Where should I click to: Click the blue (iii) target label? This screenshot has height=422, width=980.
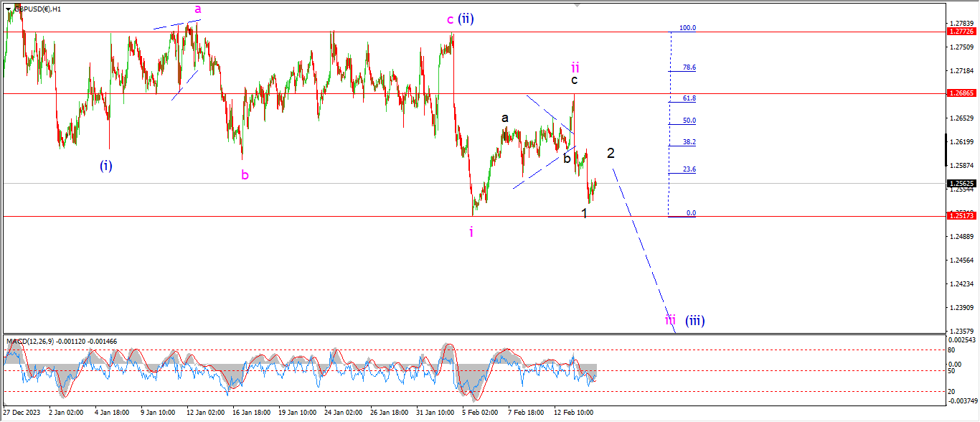[x=694, y=321]
